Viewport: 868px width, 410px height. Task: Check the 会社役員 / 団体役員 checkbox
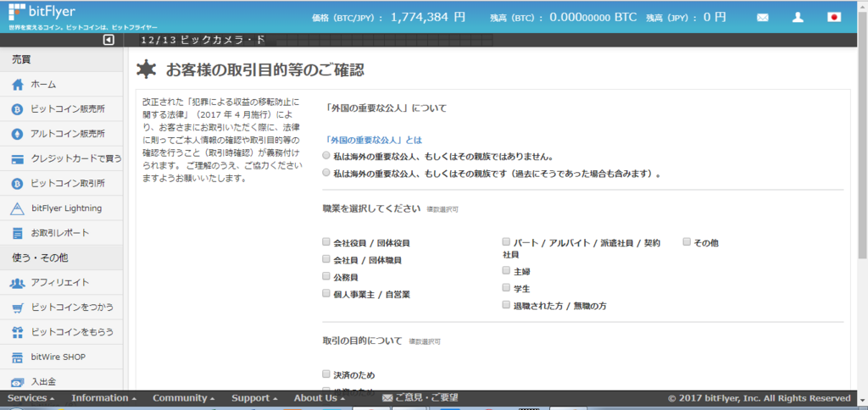326,241
